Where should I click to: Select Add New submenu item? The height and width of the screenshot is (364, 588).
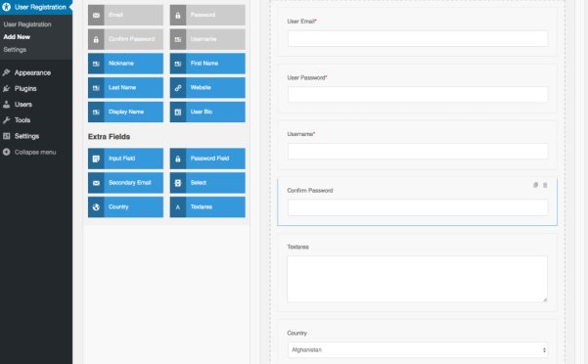coord(17,37)
